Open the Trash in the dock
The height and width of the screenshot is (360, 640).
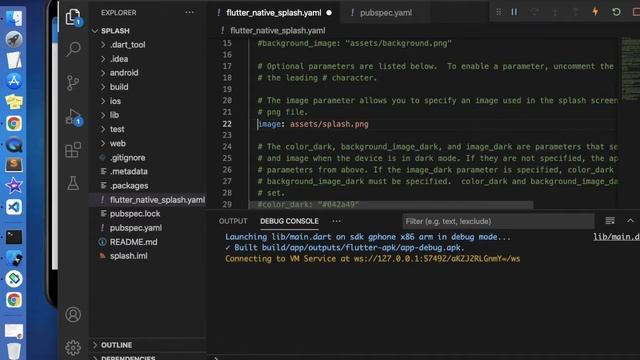pos(14,351)
